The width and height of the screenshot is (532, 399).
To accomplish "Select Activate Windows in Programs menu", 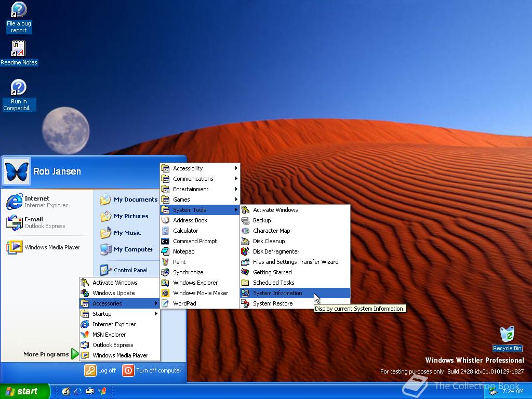I will click(x=119, y=283).
